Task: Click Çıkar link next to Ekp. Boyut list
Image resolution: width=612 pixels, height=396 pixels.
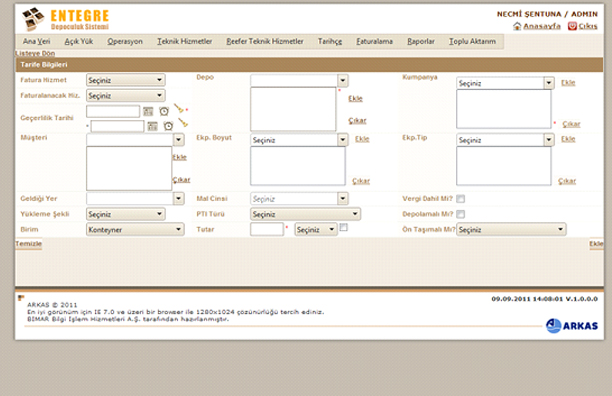Action: point(361,181)
